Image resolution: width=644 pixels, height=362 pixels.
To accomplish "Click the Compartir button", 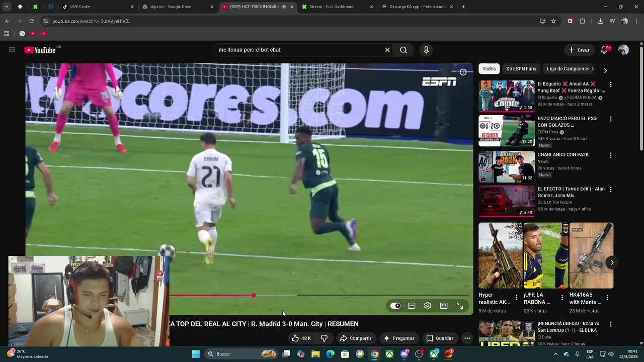I will [x=356, y=338].
